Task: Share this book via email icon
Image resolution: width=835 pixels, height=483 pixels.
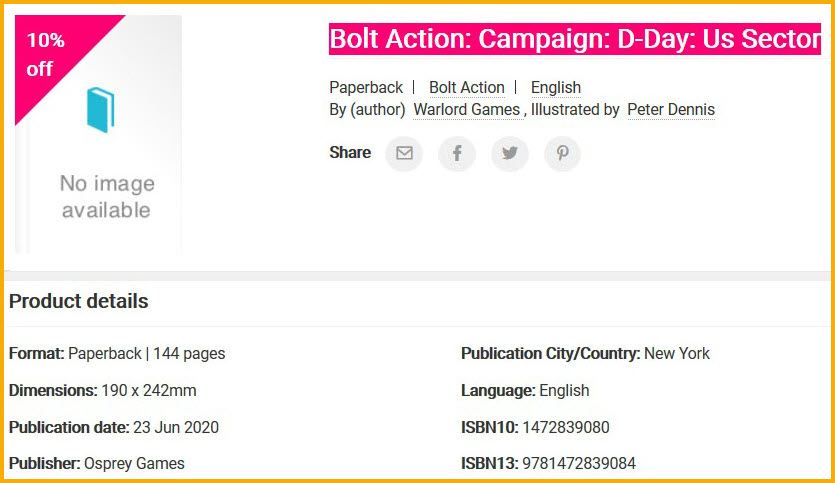Action: [x=404, y=153]
